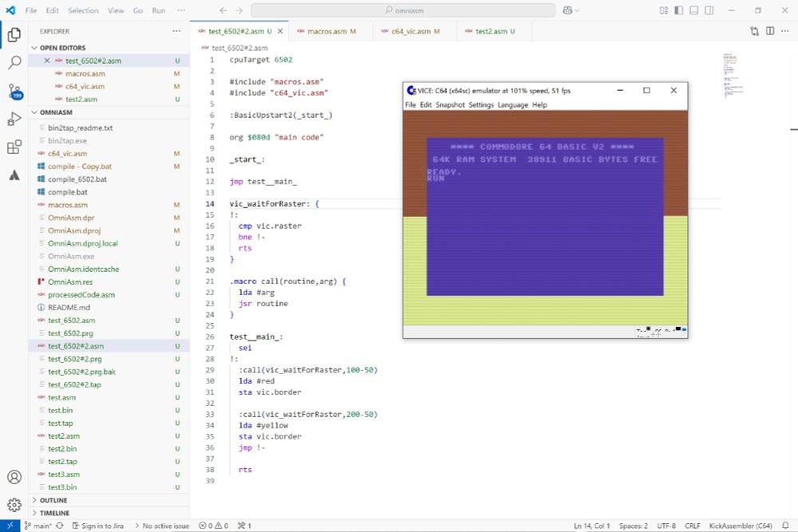Open OmniAsm.dpr in the file tree
This screenshot has width=798, height=532.
point(71,218)
